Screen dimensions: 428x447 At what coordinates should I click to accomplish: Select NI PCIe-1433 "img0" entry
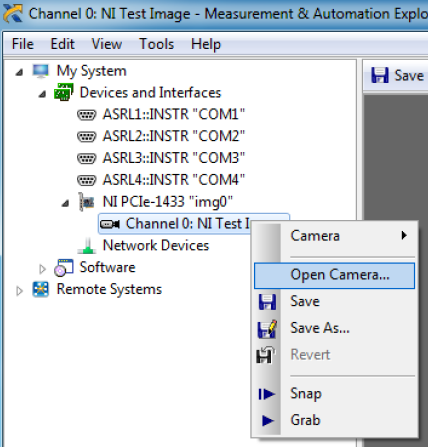coord(168,202)
